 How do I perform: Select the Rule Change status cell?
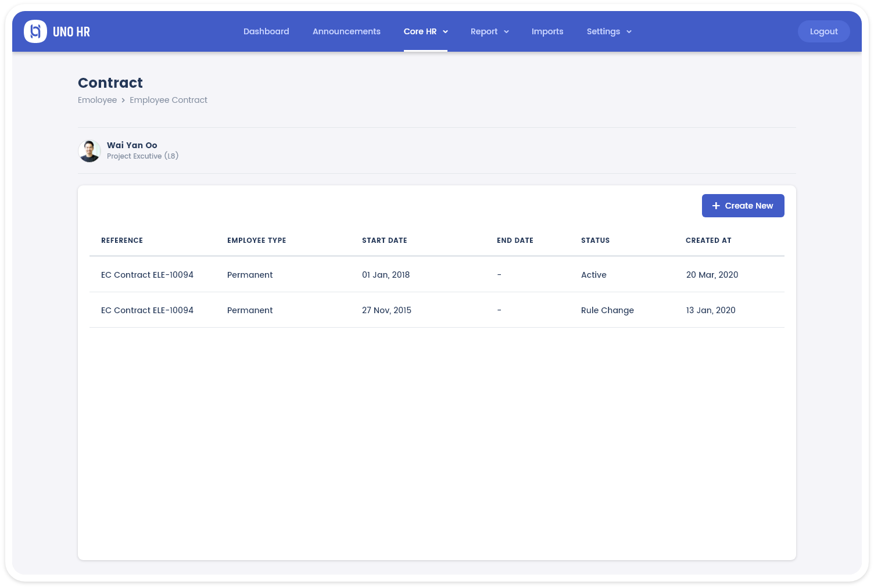[x=607, y=310]
